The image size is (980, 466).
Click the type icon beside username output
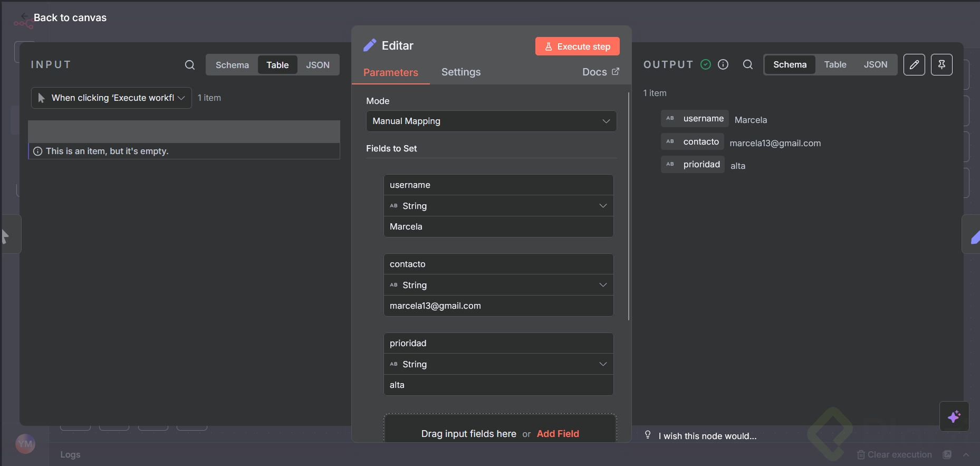(670, 118)
